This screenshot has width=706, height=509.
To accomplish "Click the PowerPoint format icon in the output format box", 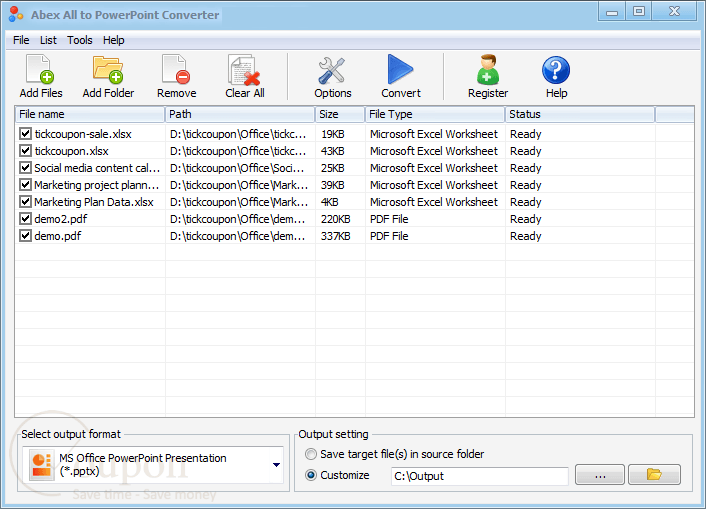I will tap(41, 465).
